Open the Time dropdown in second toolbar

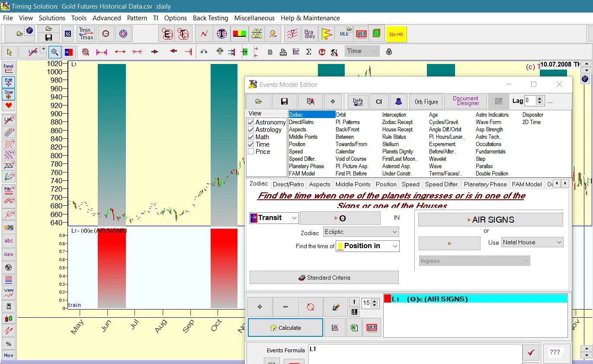pyautogui.click(x=362, y=51)
